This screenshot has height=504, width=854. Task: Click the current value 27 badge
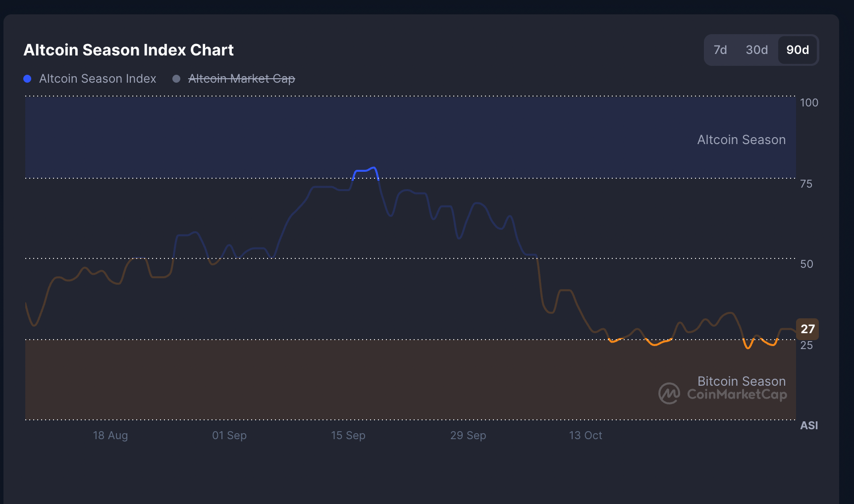[x=807, y=329]
